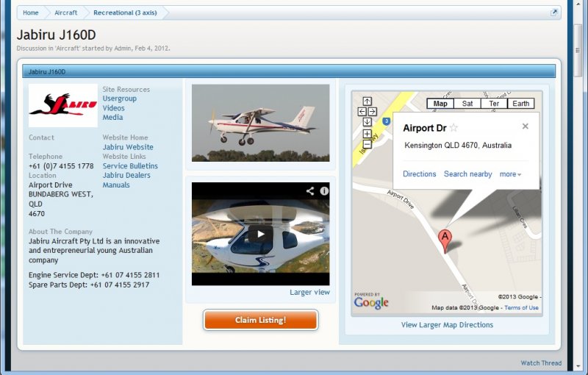This screenshot has height=375, width=588.
Task: Visit the Jabiru Website link
Action: (x=128, y=147)
